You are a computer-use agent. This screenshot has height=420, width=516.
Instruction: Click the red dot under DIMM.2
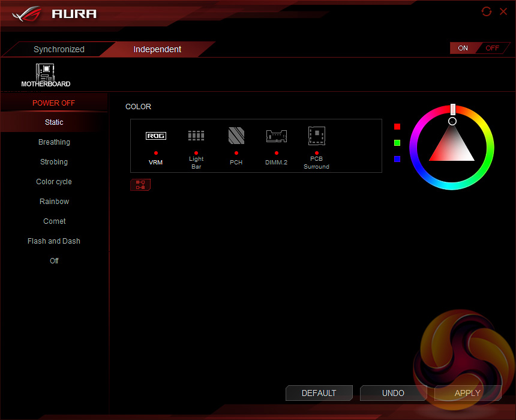click(277, 153)
